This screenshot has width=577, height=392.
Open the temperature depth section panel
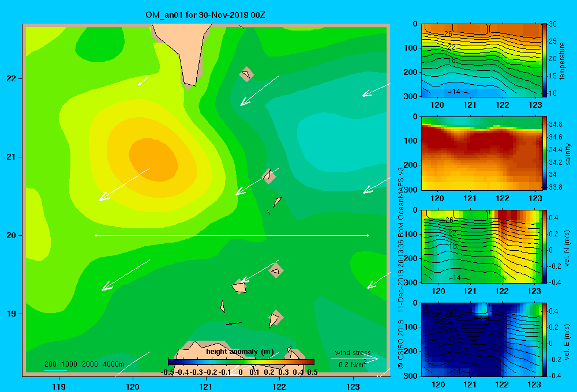[x=481, y=61]
